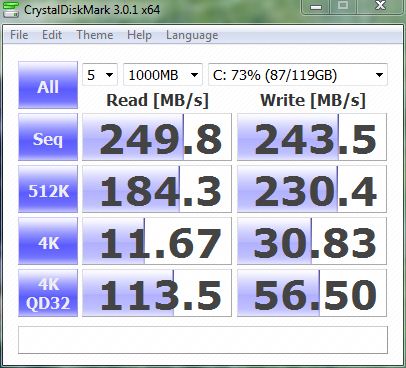Start the 4K QD32 benchmark test
This screenshot has width=406, height=368.
point(48,293)
